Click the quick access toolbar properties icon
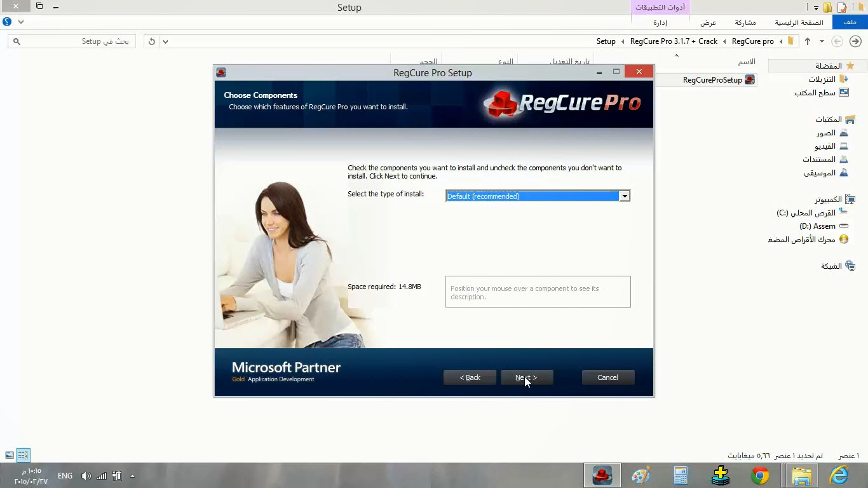Screen dimensions: 868x488 [x=842, y=8]
